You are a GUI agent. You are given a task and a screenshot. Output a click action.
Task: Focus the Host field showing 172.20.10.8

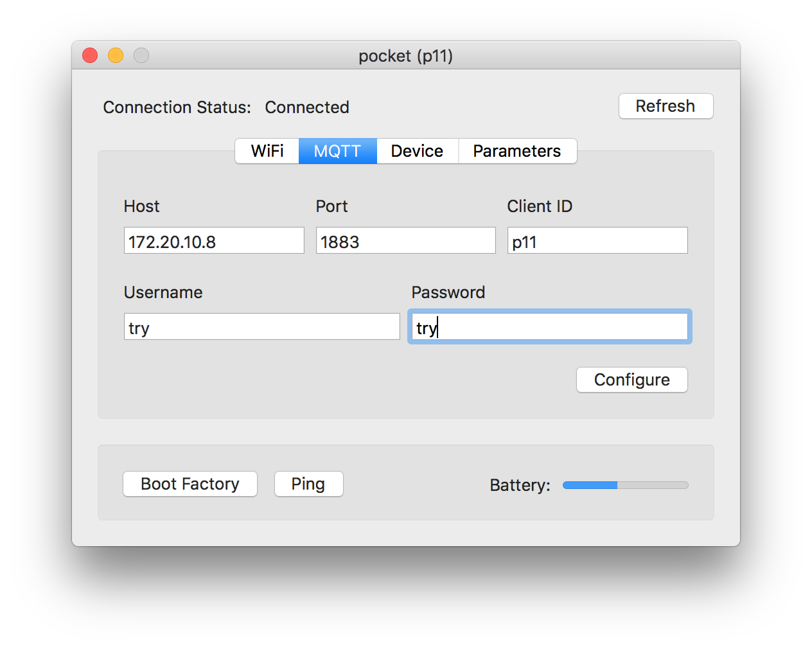[214, 240]
